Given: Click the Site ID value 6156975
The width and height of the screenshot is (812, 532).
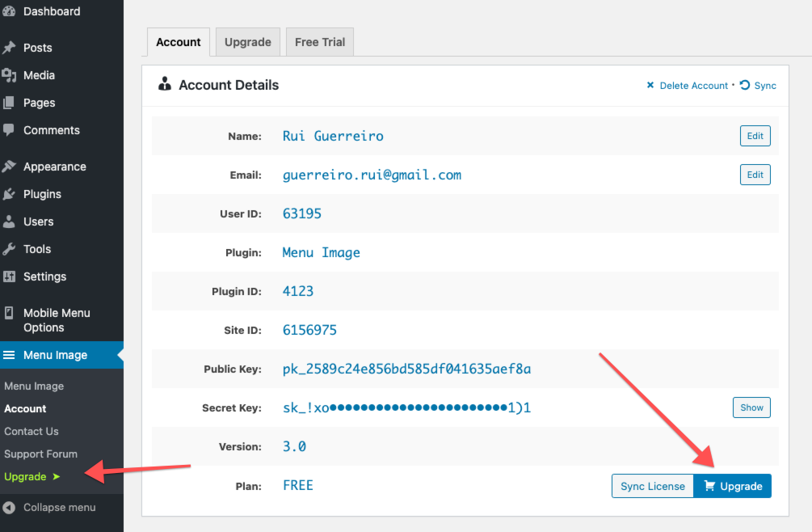Looking at the screenshot, I should 309,330.
